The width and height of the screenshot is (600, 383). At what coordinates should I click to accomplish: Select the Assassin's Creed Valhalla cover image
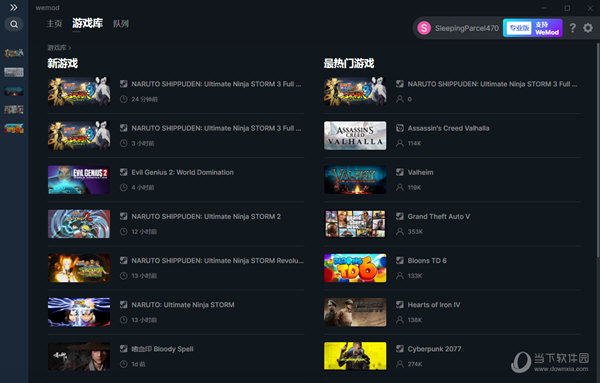[x=355, y=135]
